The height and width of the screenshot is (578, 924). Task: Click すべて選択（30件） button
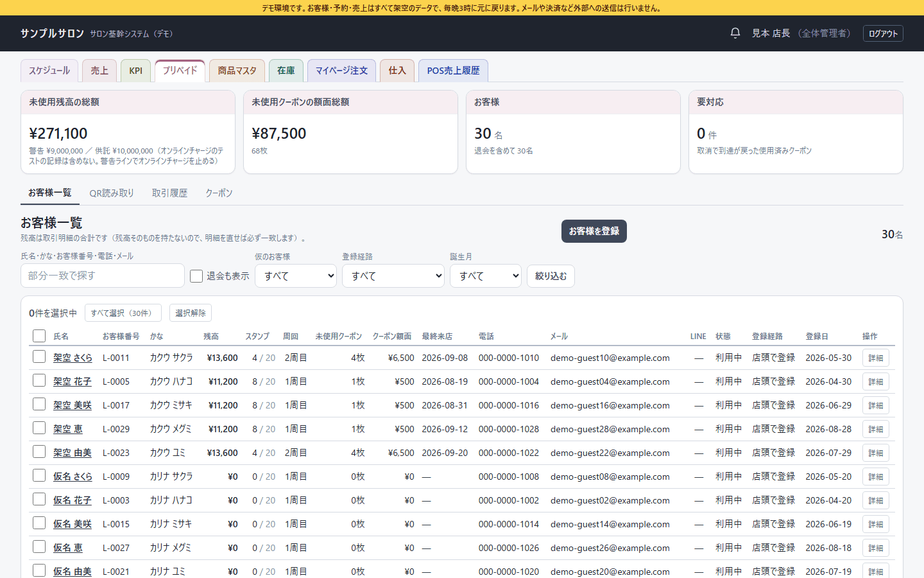point(123,313)
